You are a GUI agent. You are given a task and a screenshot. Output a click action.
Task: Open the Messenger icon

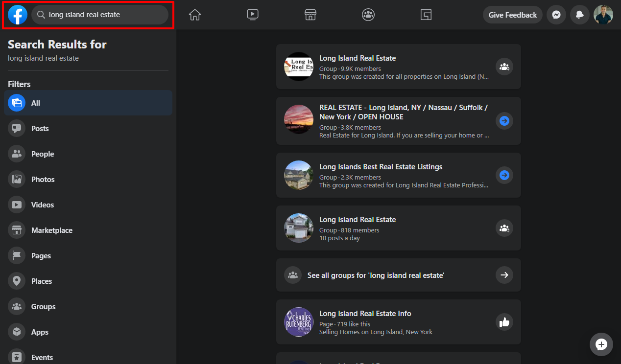pos(556,15)
